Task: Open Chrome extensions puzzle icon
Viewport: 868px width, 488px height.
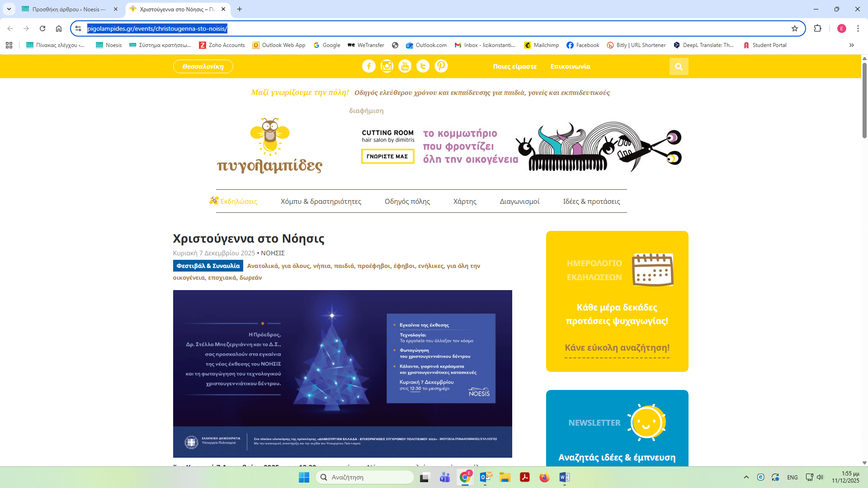Action: click(817, 28)
